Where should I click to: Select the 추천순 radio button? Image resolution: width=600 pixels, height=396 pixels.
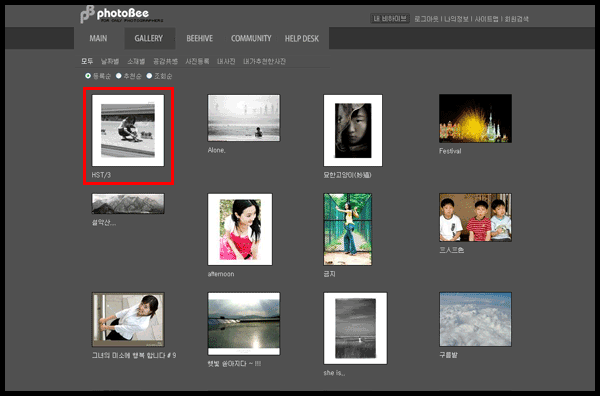pyautogui.click(x=119, y=76)
